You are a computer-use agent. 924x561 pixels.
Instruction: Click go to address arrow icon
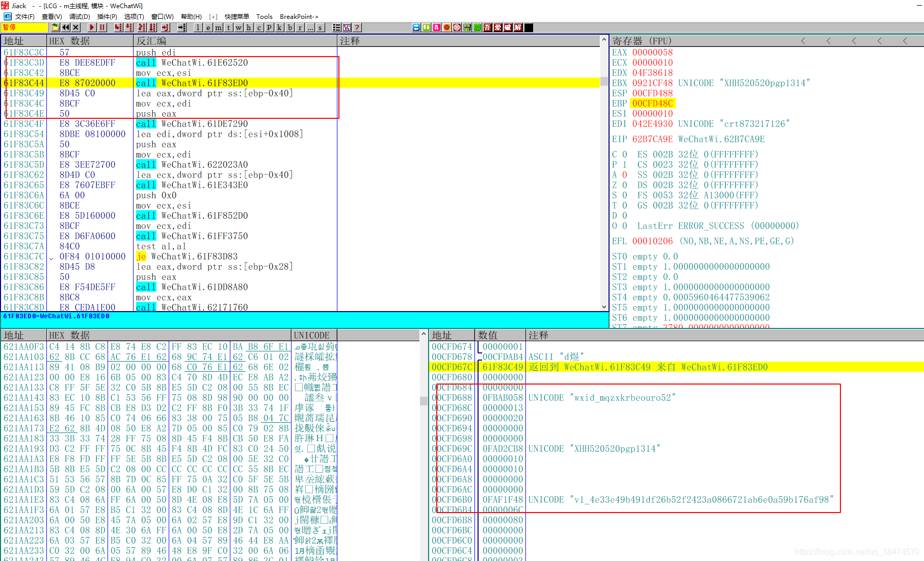[181, 28]
